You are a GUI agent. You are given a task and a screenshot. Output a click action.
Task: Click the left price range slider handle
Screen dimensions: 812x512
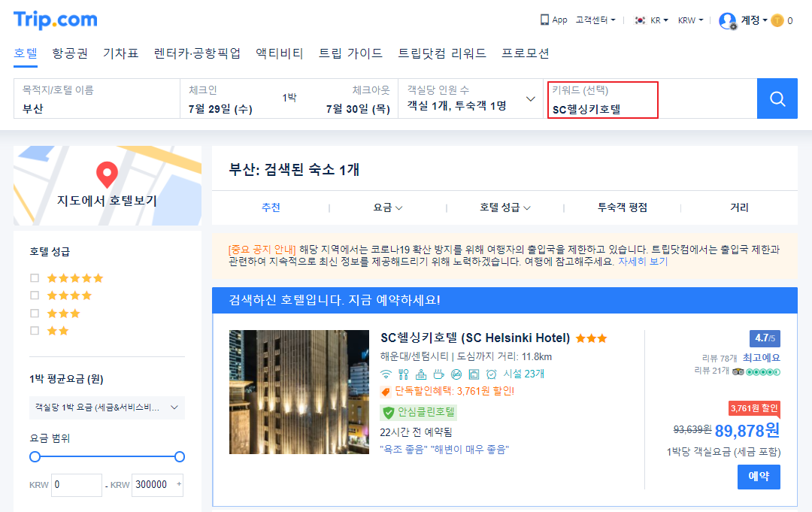click(x=35, y=456)
